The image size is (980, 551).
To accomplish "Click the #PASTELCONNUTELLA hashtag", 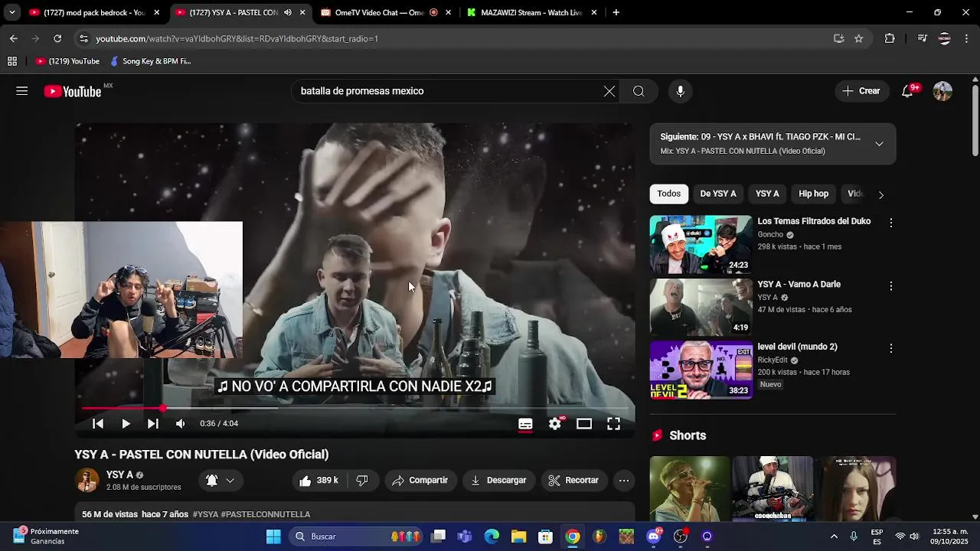I will point(266,514).
